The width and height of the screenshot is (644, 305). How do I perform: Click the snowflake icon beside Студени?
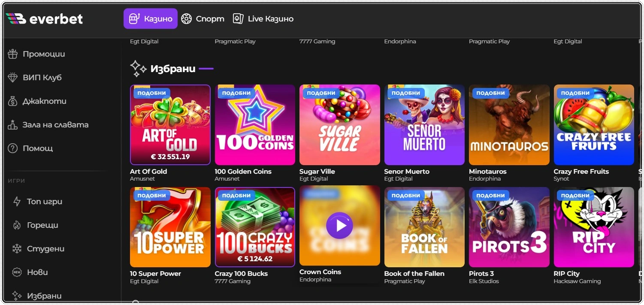coord(17,249)
